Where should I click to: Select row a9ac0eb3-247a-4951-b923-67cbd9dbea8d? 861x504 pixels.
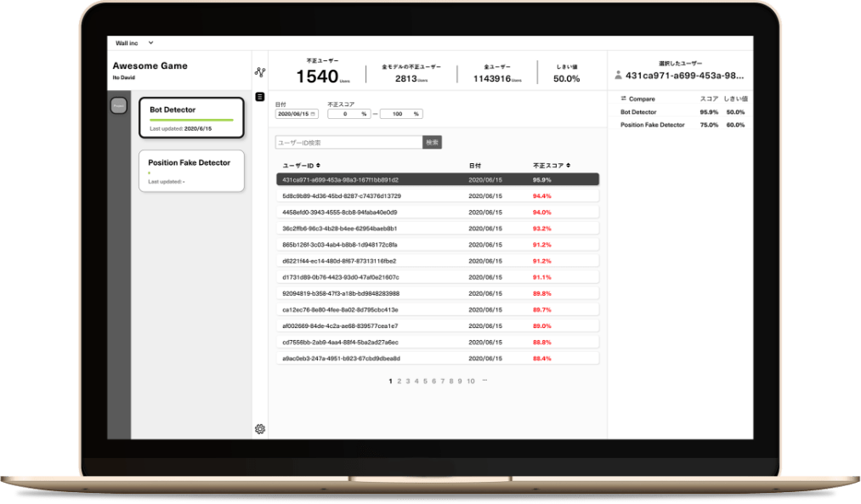click(x=438, y=359)
